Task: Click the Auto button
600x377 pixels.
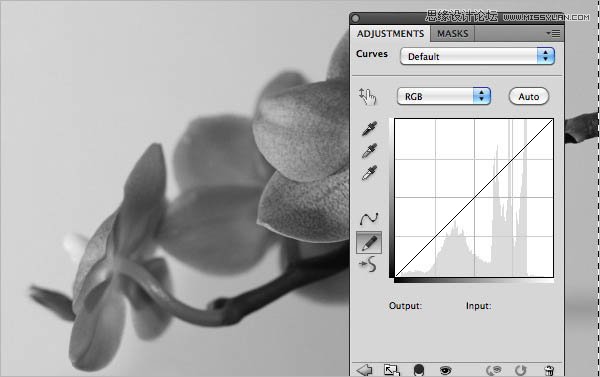Action: coord(529,96)
